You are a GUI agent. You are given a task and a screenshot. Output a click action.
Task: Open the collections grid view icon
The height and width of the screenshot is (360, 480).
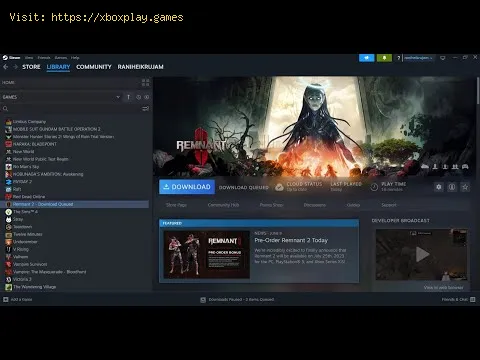click(x=146, y=82)
